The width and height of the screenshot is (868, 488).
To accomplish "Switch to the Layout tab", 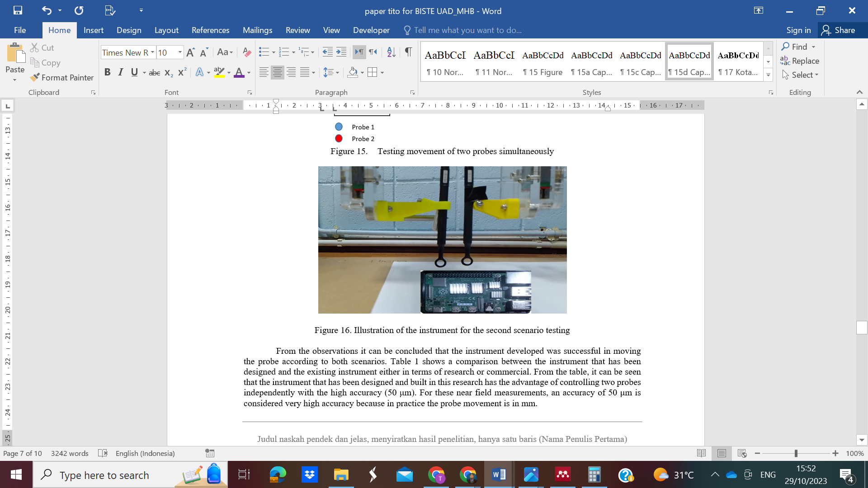I will [x=166, y=30].
